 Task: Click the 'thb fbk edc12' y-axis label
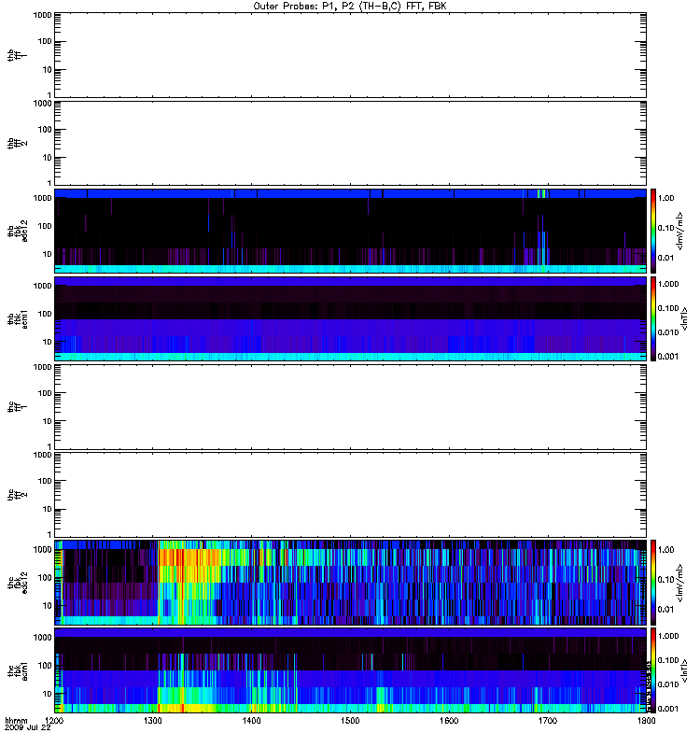[x=18, y=231]
